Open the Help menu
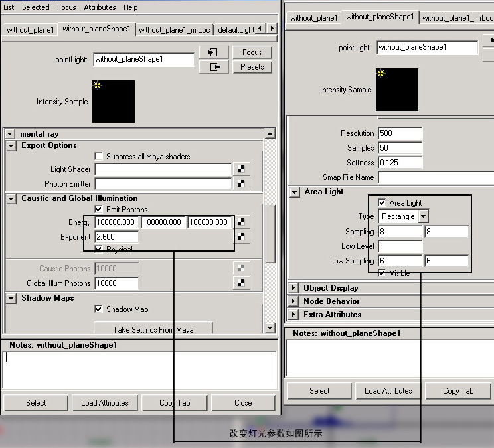This screenshot has width=494, height=448. (130, 7)
